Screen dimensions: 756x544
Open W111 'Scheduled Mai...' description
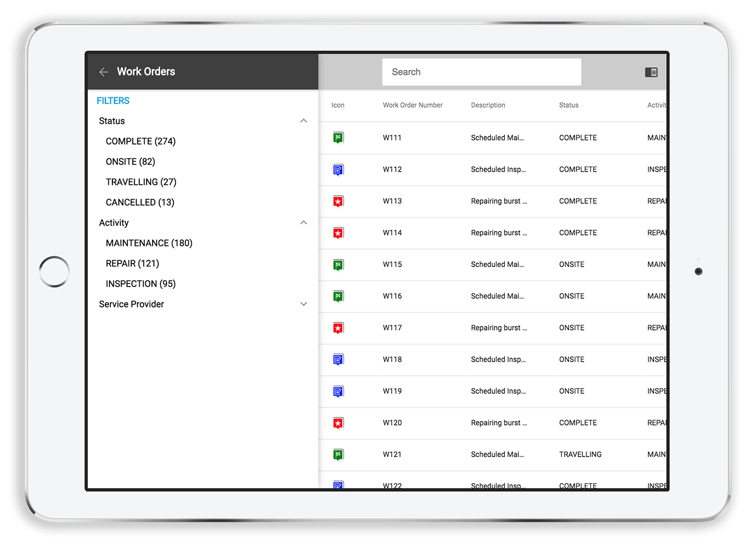pos(497,138)
